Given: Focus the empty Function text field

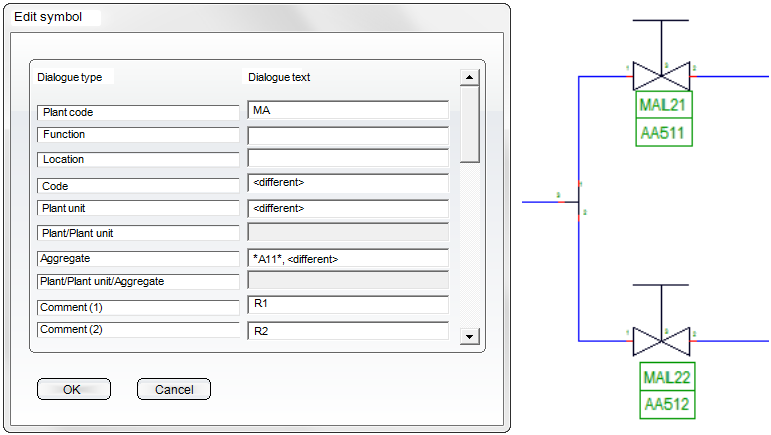Looking at the screenshot, I should coord(347,135).
